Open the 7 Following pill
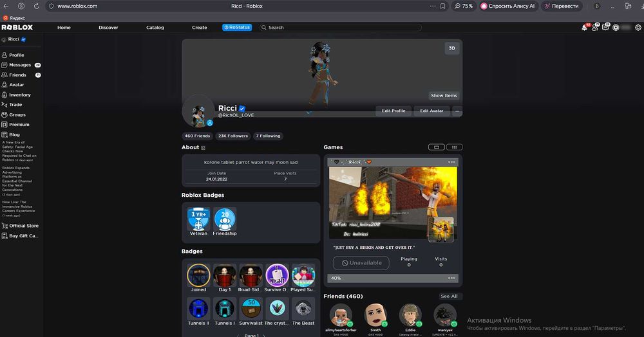 coord(268,136)
